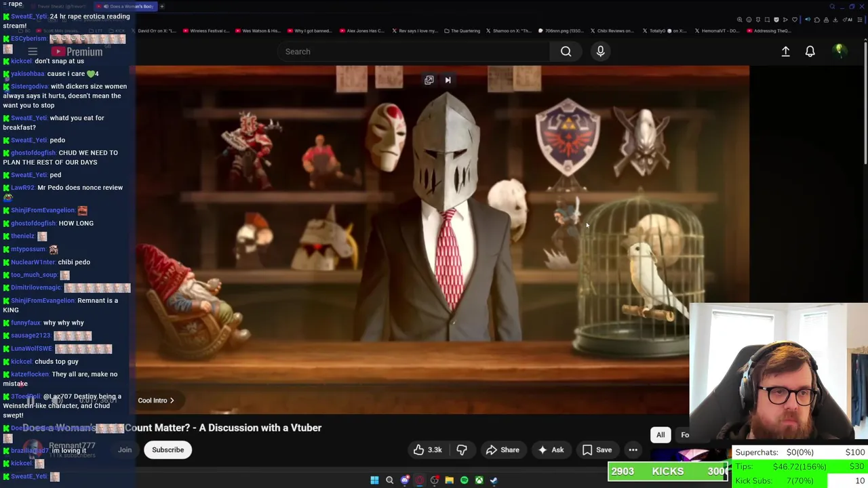Open Windows taskbar search
This screenshot has width=868, height=488.
pyautogui.click(x=389, y=481)
